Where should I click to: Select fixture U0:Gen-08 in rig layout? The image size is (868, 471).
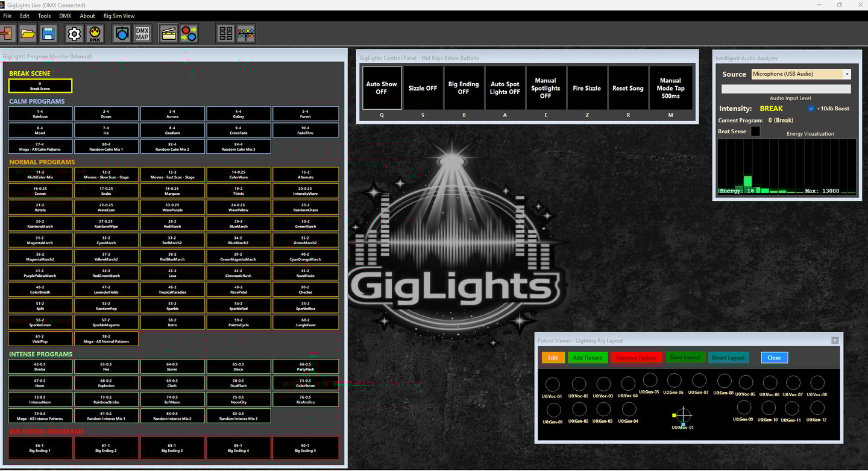click(x=725, y=380)
